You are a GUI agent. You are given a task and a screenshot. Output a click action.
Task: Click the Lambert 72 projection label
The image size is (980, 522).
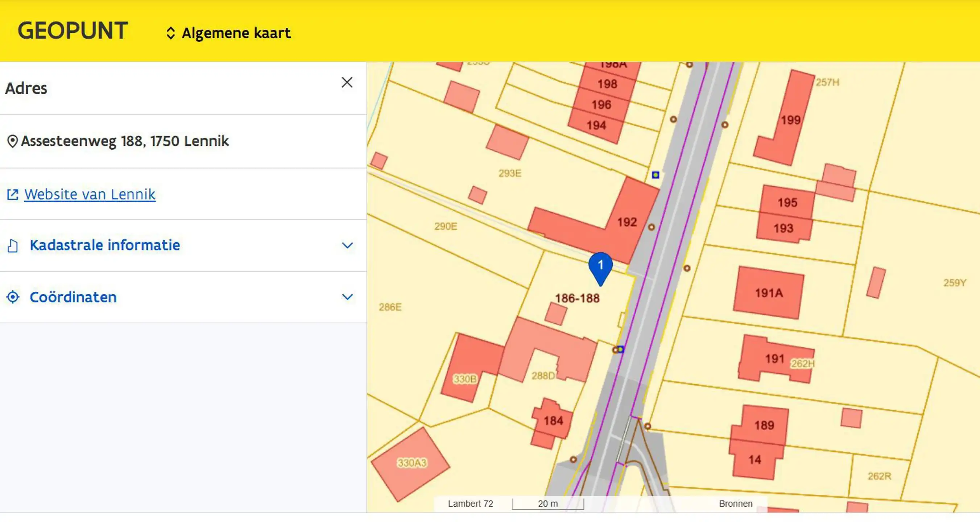click(x=470, y=504)
